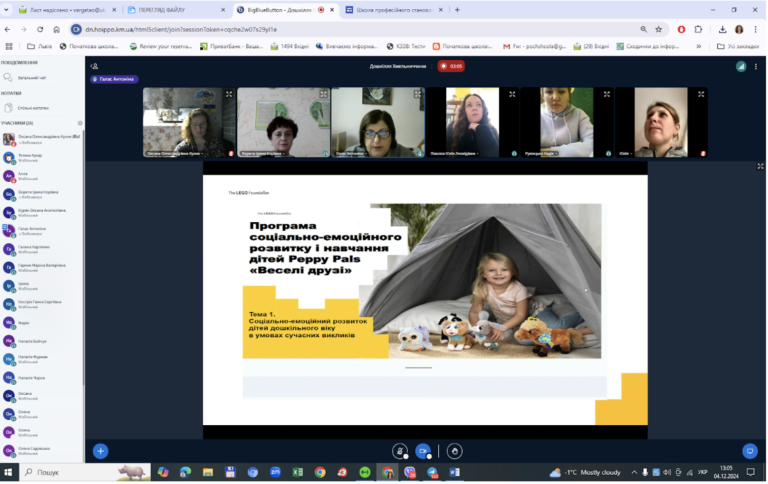The height and width of the screenshot is (484, 768).
Task: Open Excel from the Windows taskbar
Action: pyautogui.click(x=297, y=472)
